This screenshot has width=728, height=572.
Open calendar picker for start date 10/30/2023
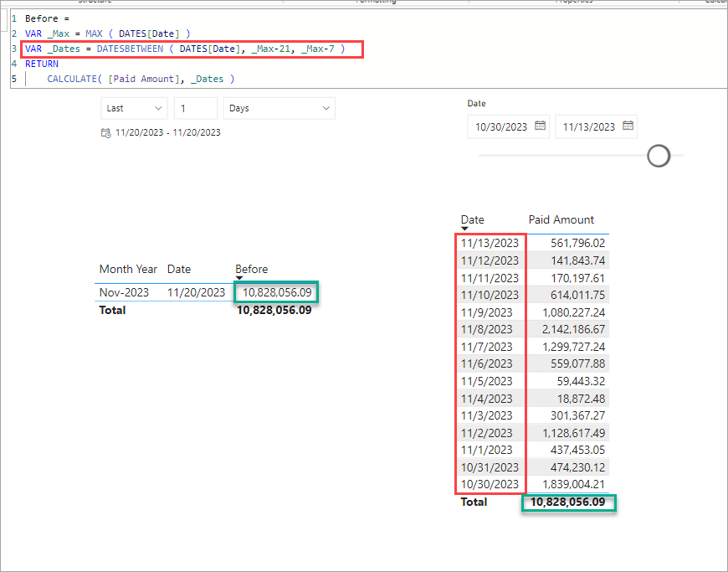click(x=540, y=126)
